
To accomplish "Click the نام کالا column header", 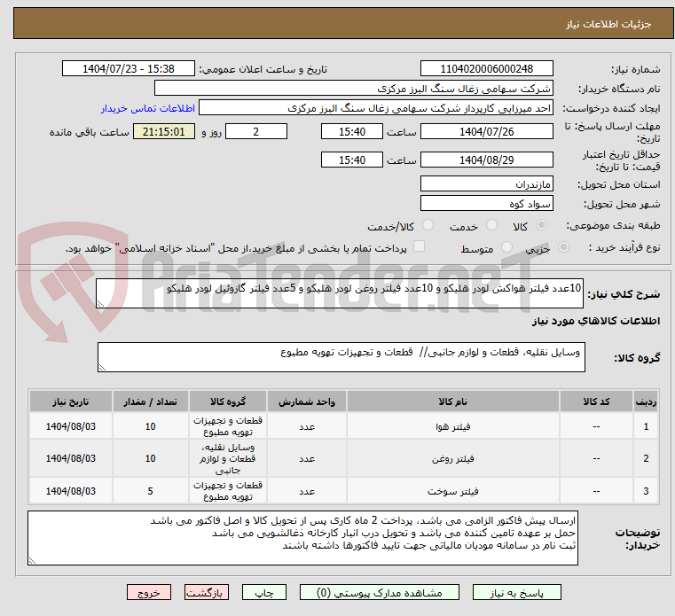I will (453, 402).
